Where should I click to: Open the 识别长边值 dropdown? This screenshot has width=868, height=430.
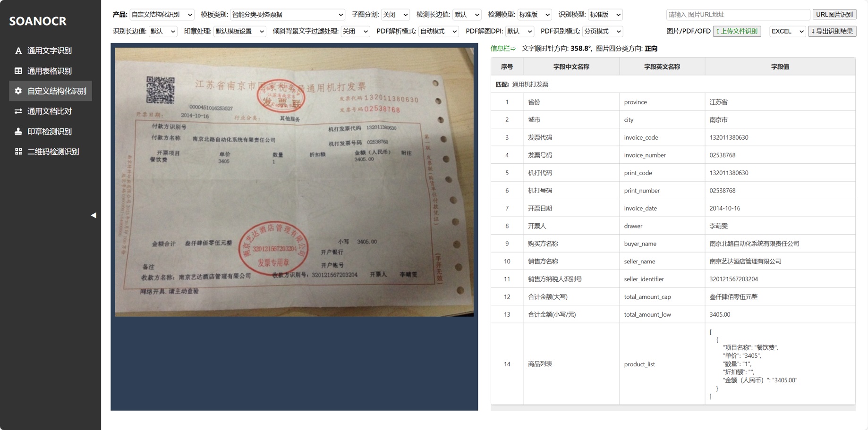click(x=162, y=31)
